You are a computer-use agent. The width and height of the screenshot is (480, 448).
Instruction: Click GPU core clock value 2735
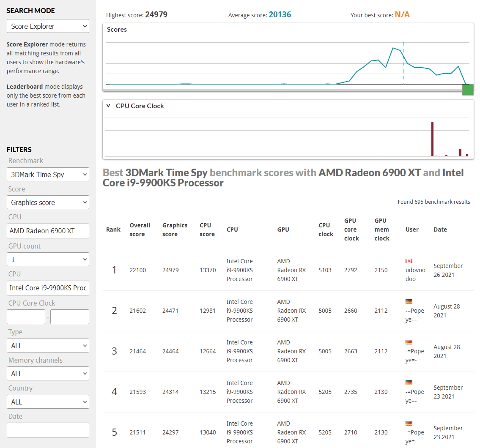click(x=351, y=392)
